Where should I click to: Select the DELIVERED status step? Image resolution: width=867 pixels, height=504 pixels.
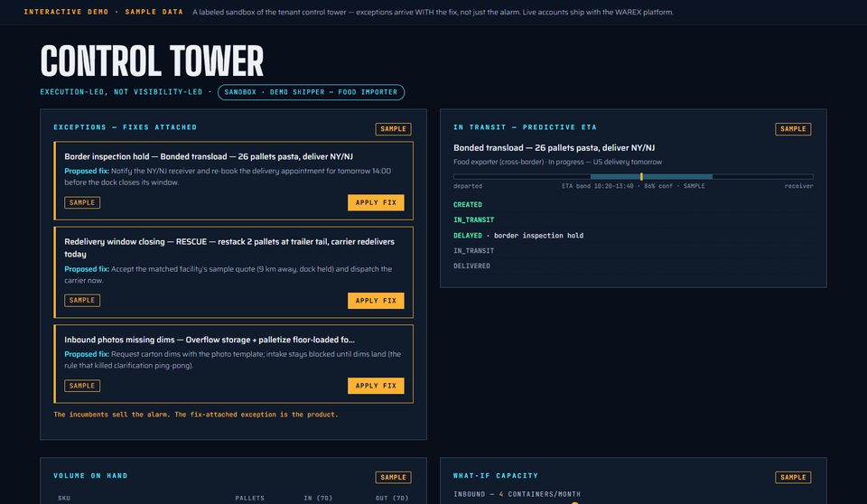pos(471,266)
